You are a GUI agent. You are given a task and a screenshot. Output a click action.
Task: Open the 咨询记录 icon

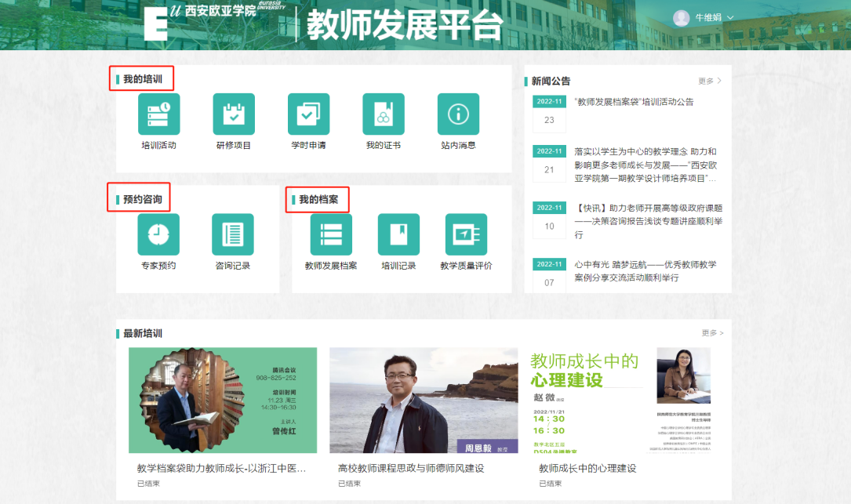[x=233, y=234]
